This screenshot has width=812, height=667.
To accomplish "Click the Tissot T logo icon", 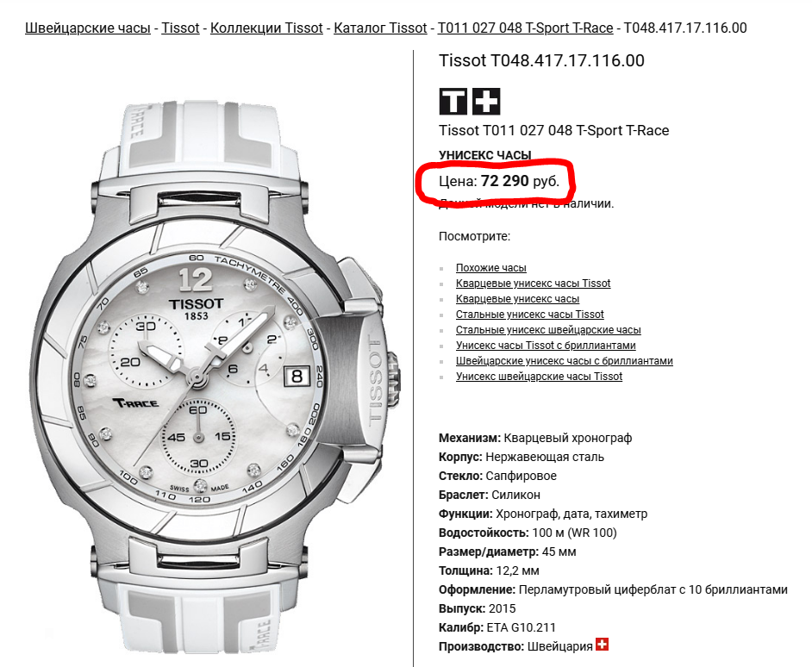I will (453, 101).
